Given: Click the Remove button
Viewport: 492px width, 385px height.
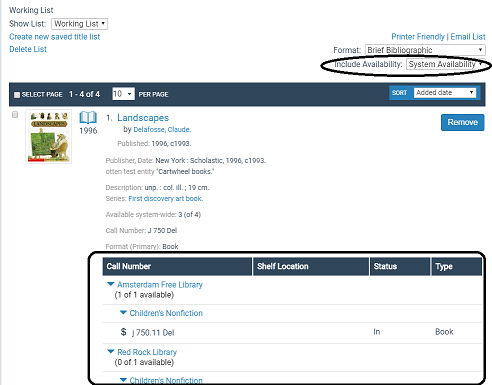Looking at the screenshot, I should tap(462, 122).
